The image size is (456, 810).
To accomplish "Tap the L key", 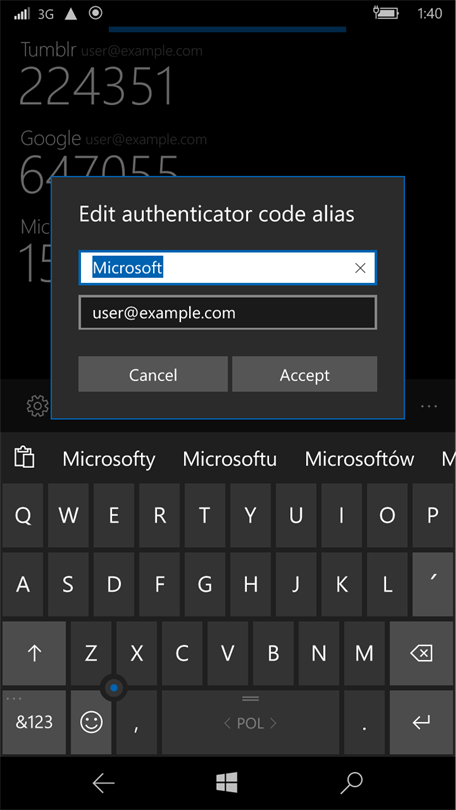I will (x=387, y=584).
